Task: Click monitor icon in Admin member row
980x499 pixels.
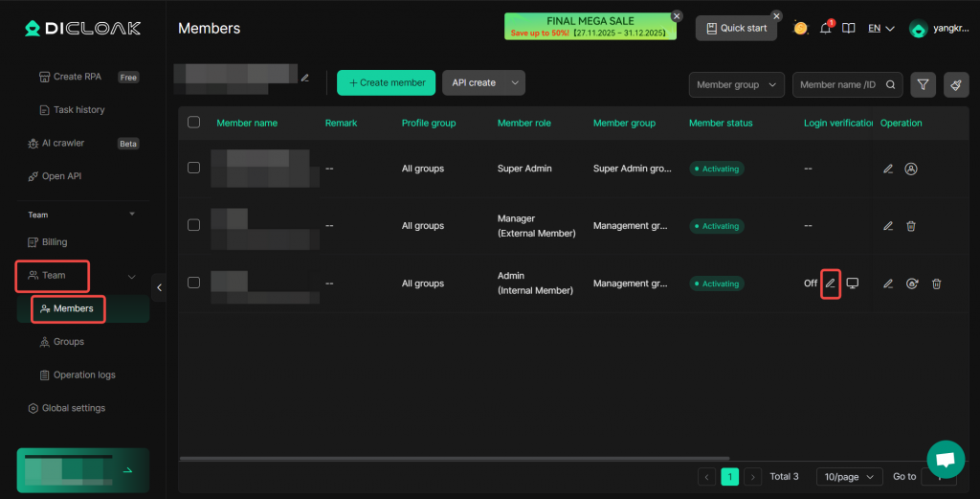Action: click(x=852, y=284)
